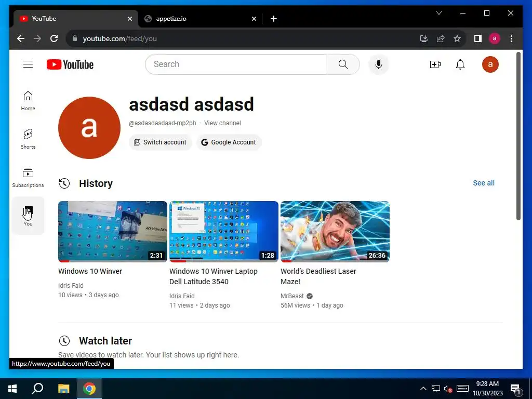Click the install app icon in address bar
The image size is (532, 399).
[x=424, y=38]
